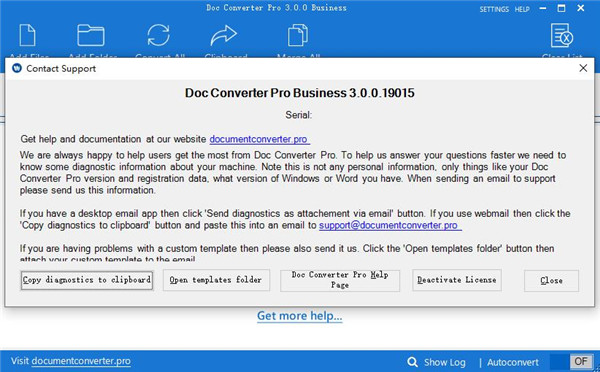Click the Close button in dialog
Viewport: 600px width, 372px height.
551,281
